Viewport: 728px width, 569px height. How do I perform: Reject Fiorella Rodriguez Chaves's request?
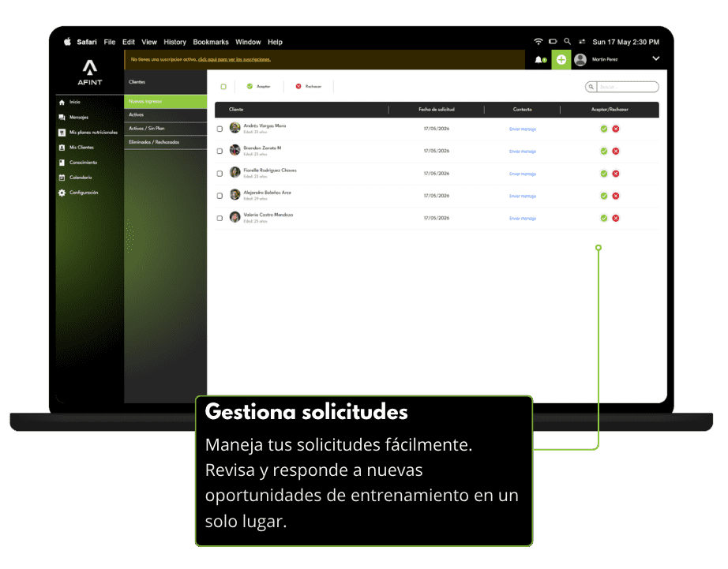616,174
